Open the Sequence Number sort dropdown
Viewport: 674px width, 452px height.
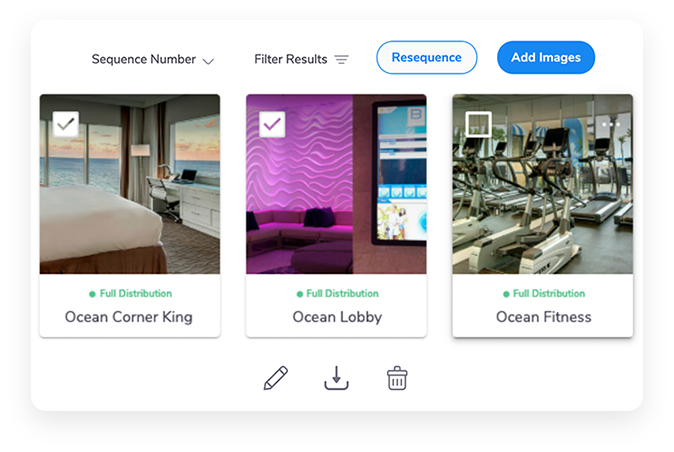pos(153,59)
